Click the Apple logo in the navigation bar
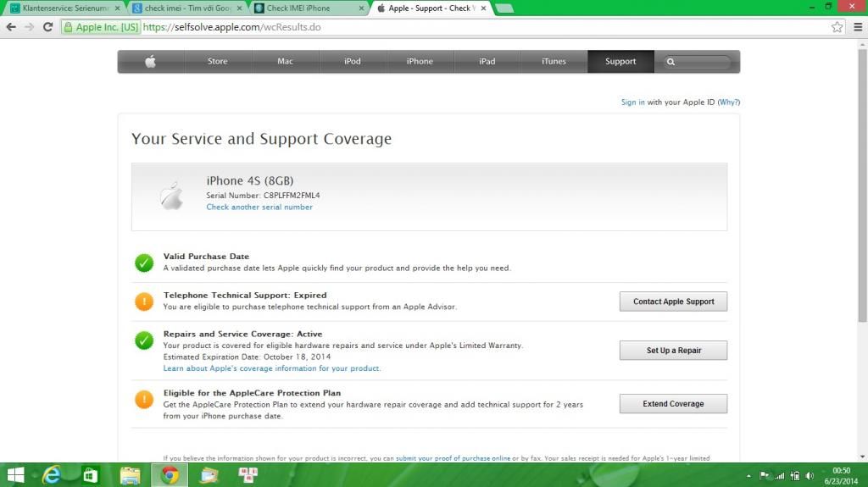 point(151,62)
